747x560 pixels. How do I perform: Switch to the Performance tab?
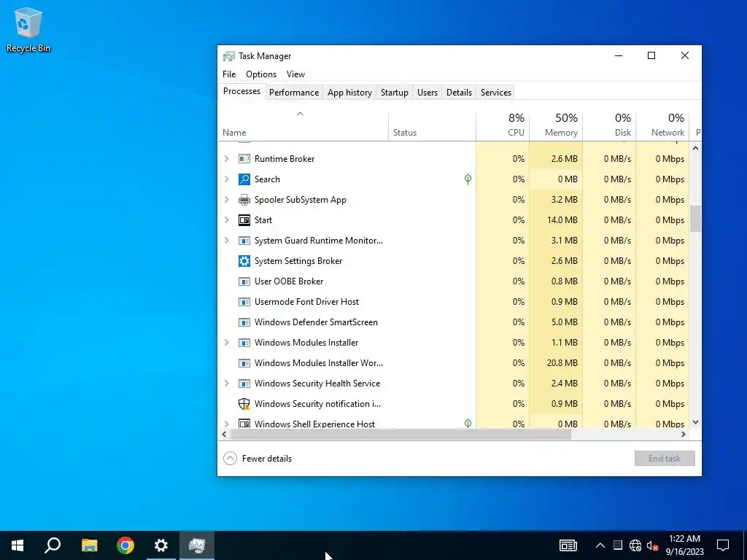(294, 93)
